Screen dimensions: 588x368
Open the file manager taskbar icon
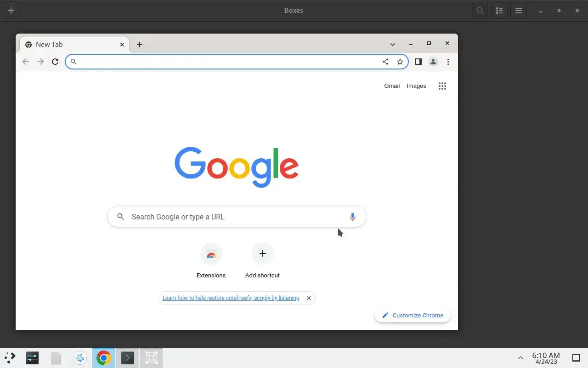(x=56, y=357)
